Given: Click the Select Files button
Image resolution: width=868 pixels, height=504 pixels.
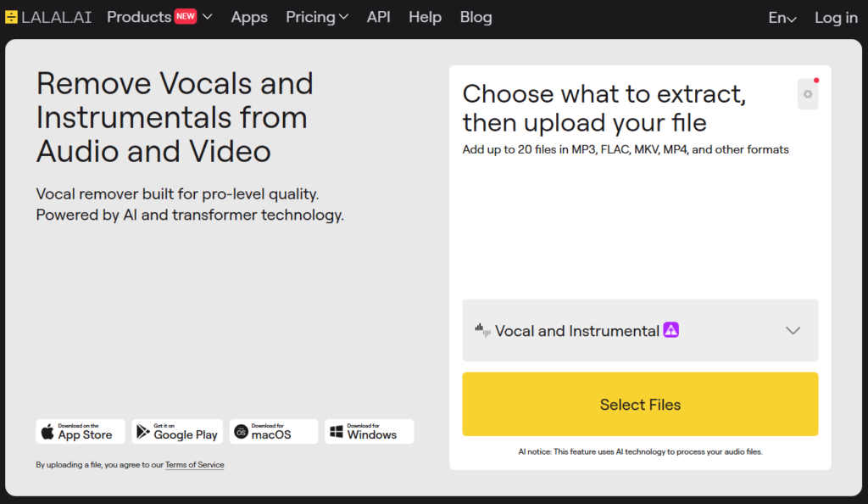Looking at the screenshot, I should [640, 405].
